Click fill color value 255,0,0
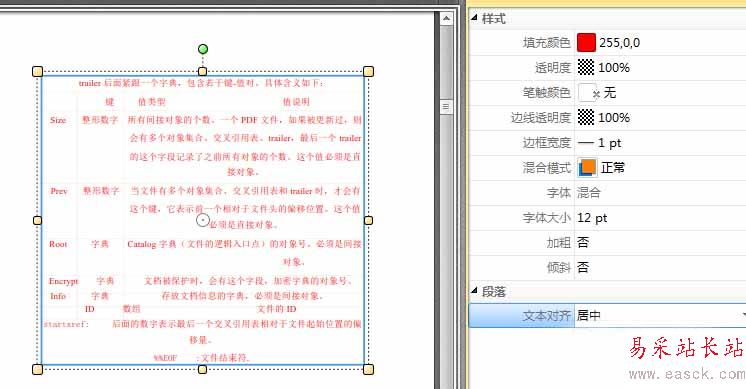This screenshot has height=389, width=746. [619, 43]
